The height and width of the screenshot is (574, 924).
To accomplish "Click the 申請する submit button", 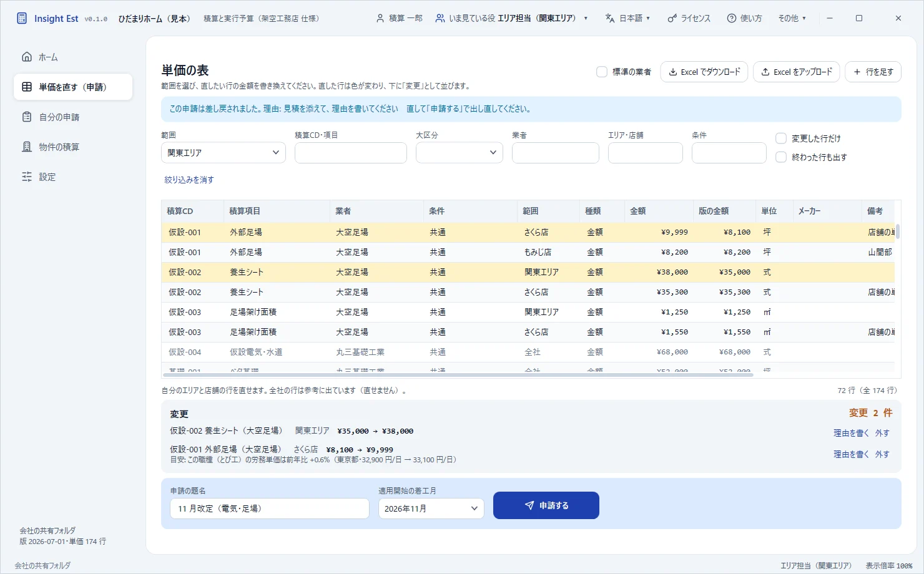I will 546,505.
